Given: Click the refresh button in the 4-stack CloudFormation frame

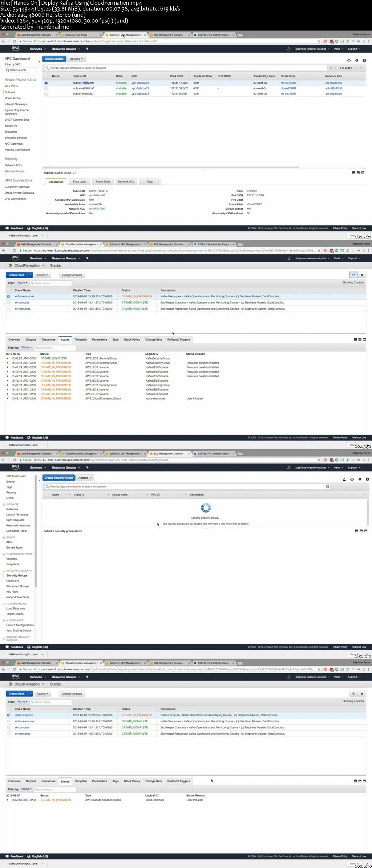Looking at the screenshot, I should pyautogui.click(x=353, y=694).
